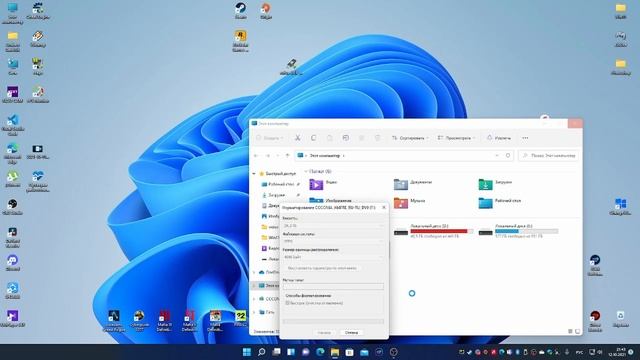640x360 pixels.
Task: Open Microsoft Edge from taskbar
Action: coord(320,352)
